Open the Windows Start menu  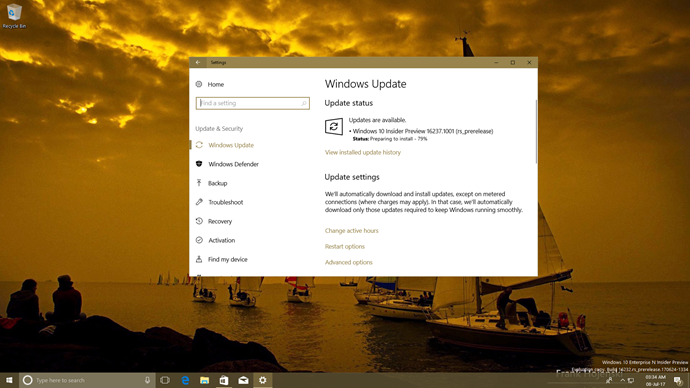tap(9, 380)
